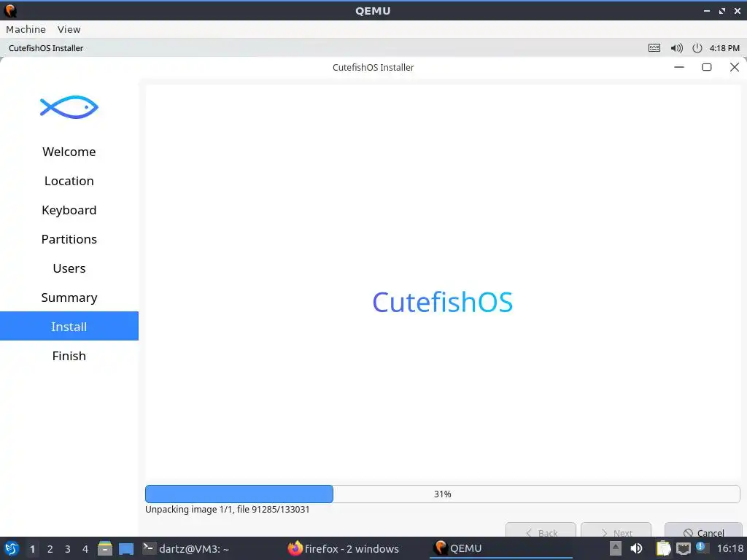
Task: Click the guest panel volume icon
Action: tap(676, 48)
